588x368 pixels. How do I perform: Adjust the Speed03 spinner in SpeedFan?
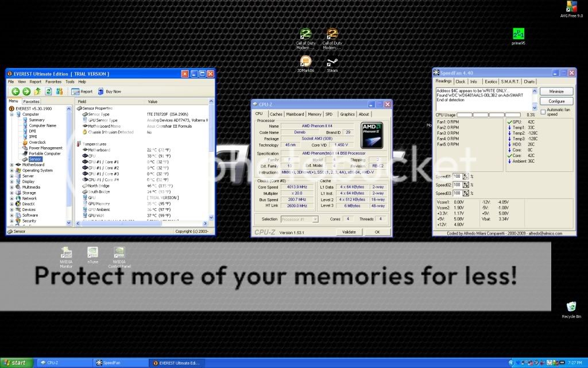465,193
